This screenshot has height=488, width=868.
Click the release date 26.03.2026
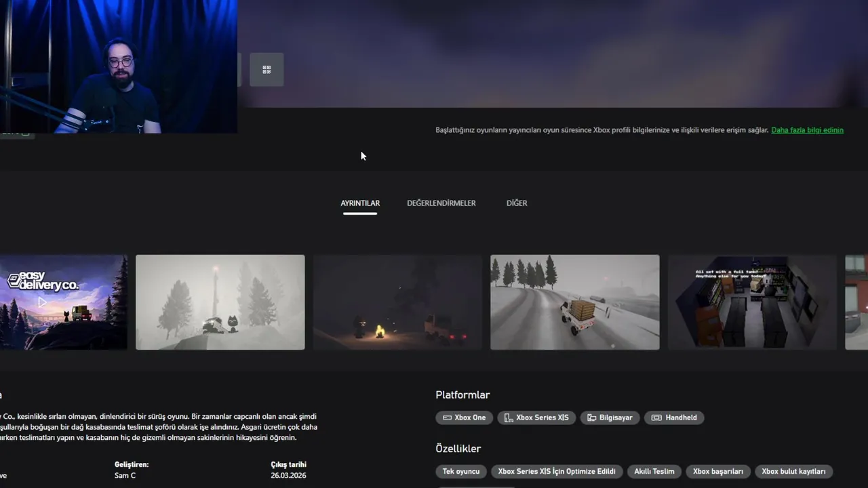pyautogui.click(x=288, y=476)
